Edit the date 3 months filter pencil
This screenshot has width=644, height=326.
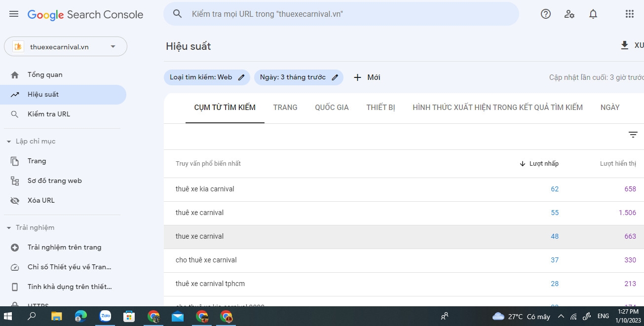tap(335, 77)
